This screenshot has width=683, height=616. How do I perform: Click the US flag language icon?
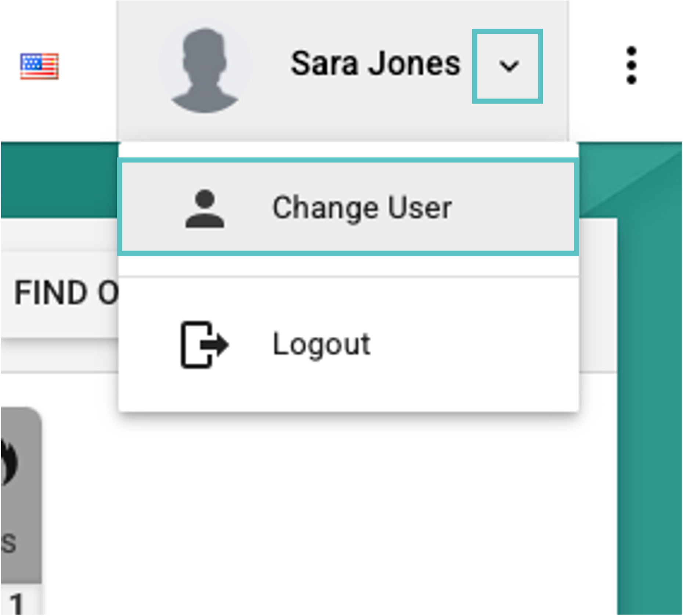(x=39, y=66)
